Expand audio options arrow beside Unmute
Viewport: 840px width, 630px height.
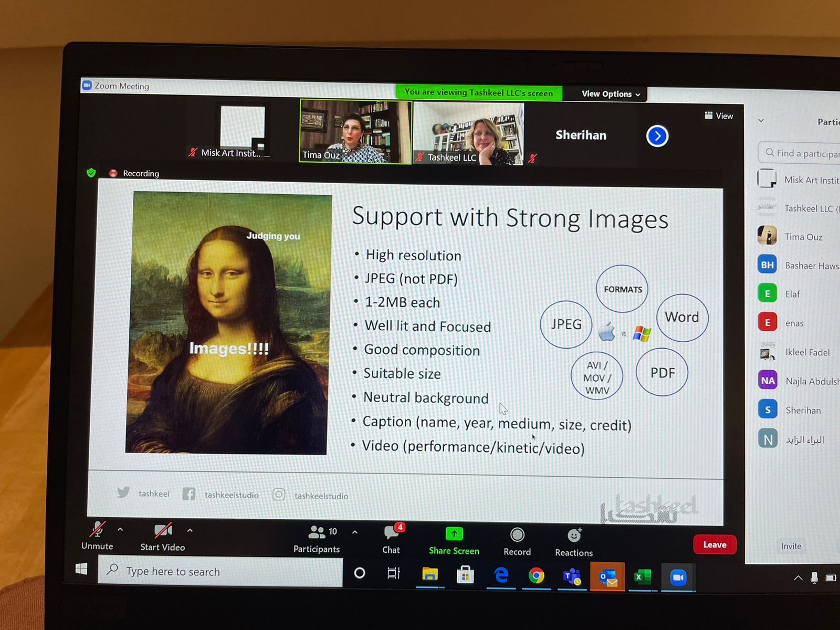120,530
